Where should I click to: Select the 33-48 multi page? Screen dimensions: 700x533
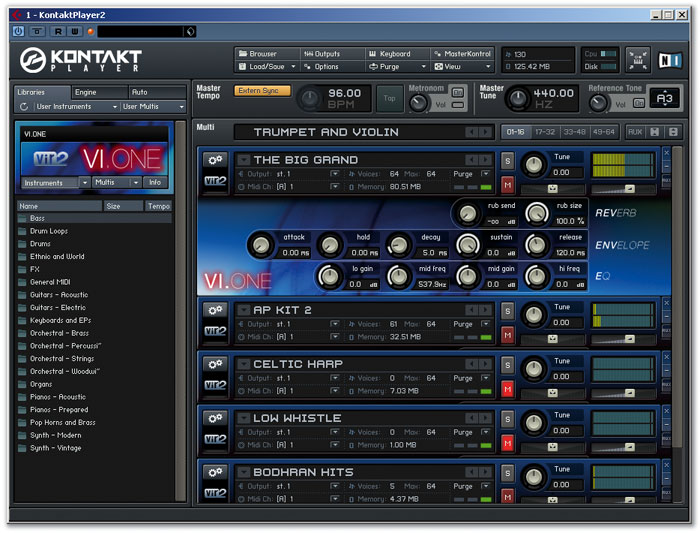(574, 132)
